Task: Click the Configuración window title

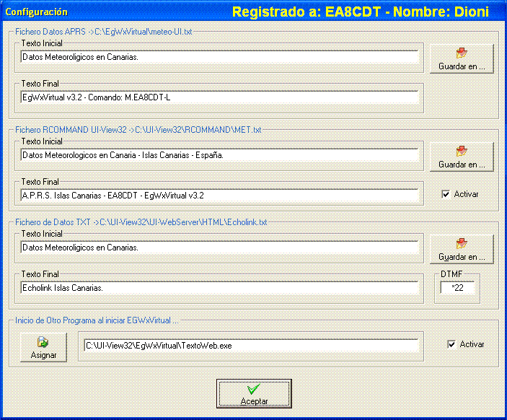Action: tap(37, 12)
